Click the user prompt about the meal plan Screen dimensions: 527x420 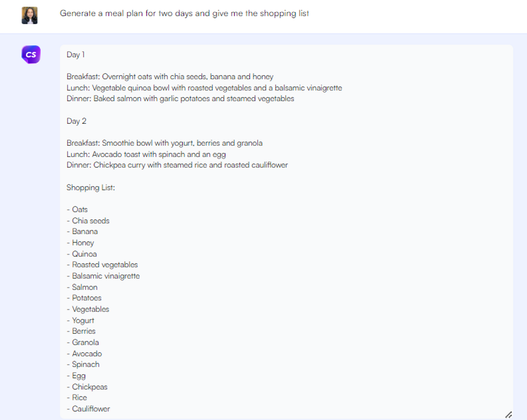point(184,13)
